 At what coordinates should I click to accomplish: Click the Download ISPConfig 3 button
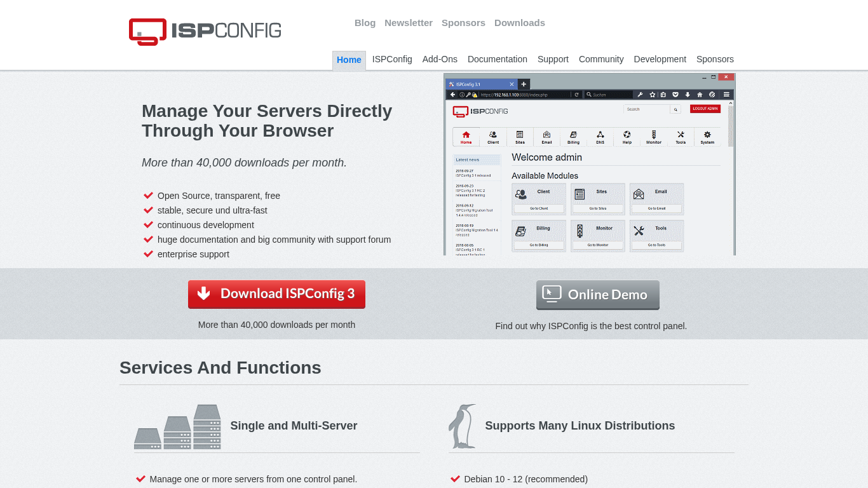[x=276, y=294]
